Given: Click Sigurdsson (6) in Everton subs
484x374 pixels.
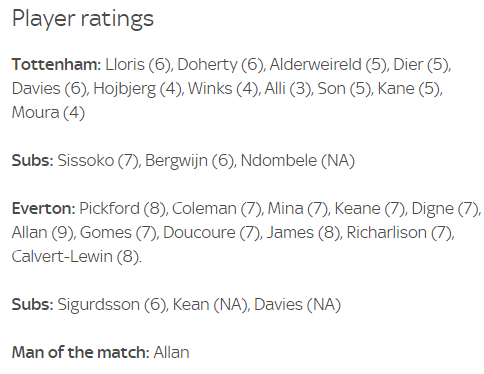Looking at the screenshot, I should pyautogui.click(x=112, y=305).
